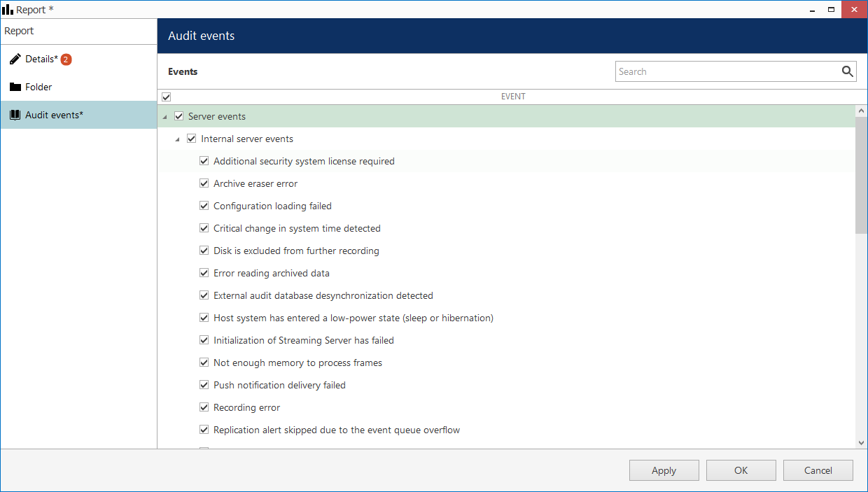The image size is (868, 492).
Task: Uncheck Not enough memory to process frames
Action: (x=204, y=363)
